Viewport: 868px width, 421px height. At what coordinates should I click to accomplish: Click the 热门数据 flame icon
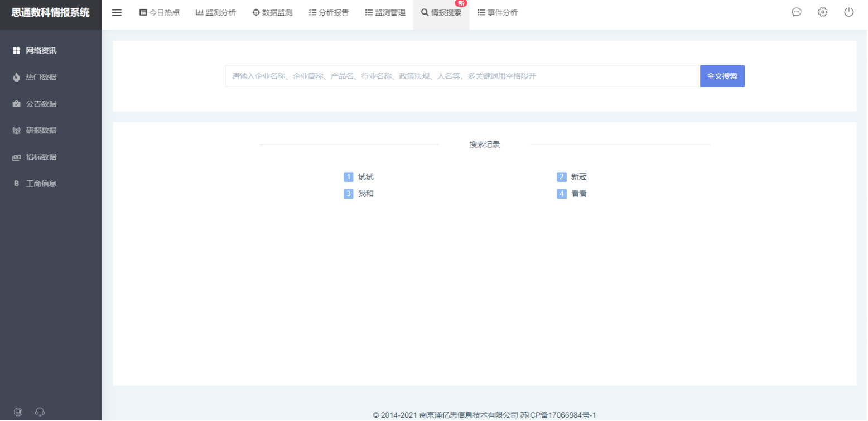[17, 77]
